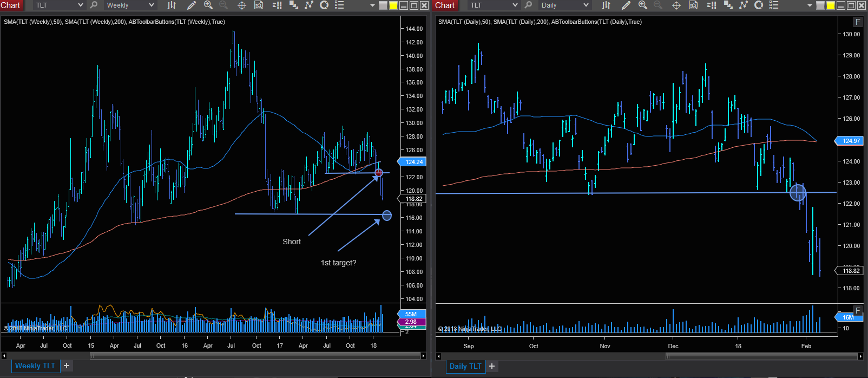
Task: Click the SMA(TLT (Daily),50) indicator label
Action: (x=464, y=22)
